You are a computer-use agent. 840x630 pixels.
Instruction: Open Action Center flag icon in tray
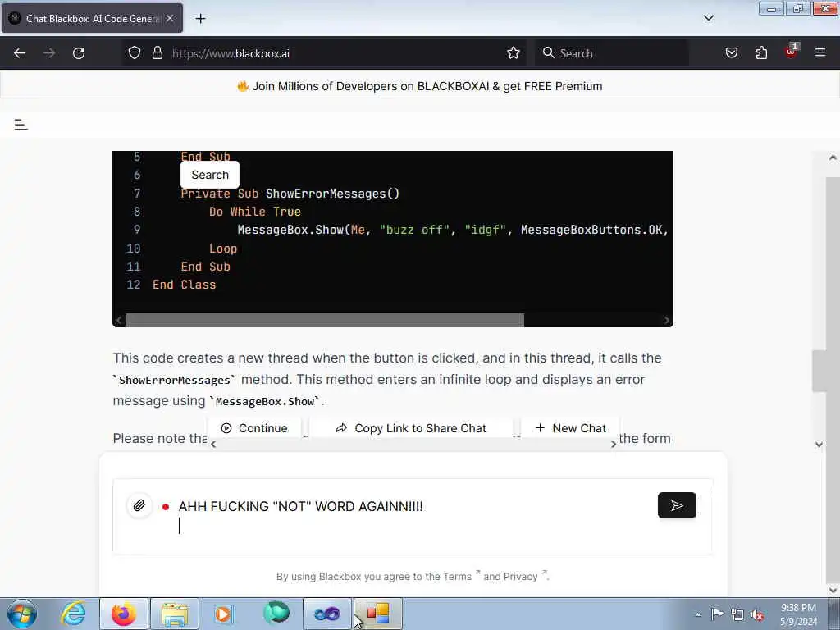pyautogui.click(x=717, y=614)
